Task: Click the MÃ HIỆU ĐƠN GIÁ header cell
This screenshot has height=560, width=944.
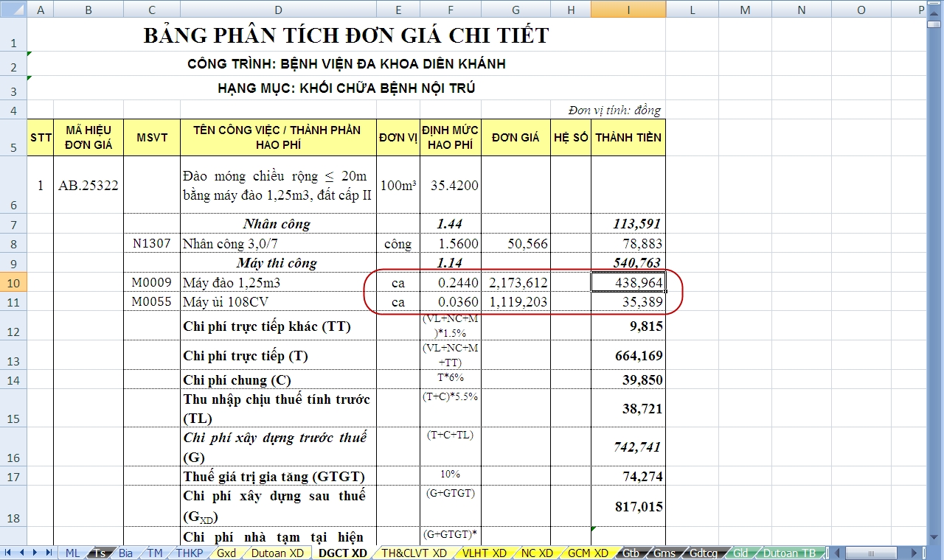Action: [x=88, y=138]
